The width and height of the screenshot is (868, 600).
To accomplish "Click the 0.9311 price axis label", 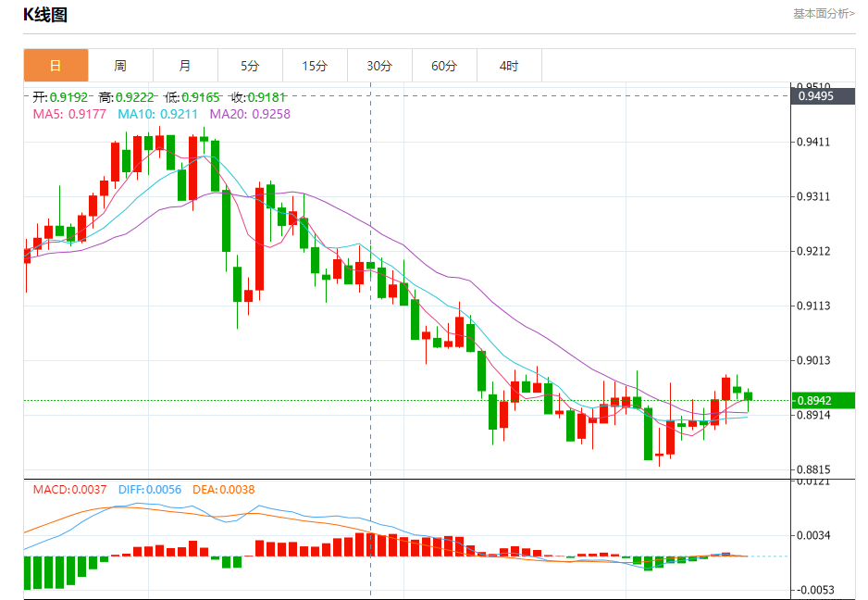I will [813, 196].
